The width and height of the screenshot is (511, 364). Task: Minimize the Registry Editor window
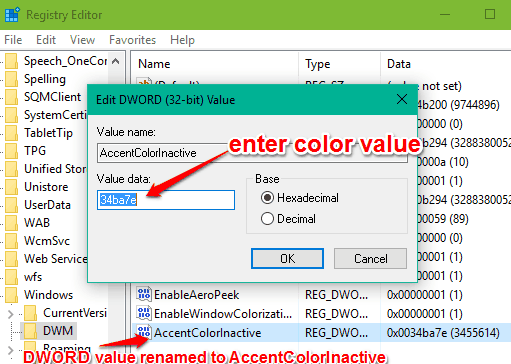pyautogui.click(x=445, y=14)
